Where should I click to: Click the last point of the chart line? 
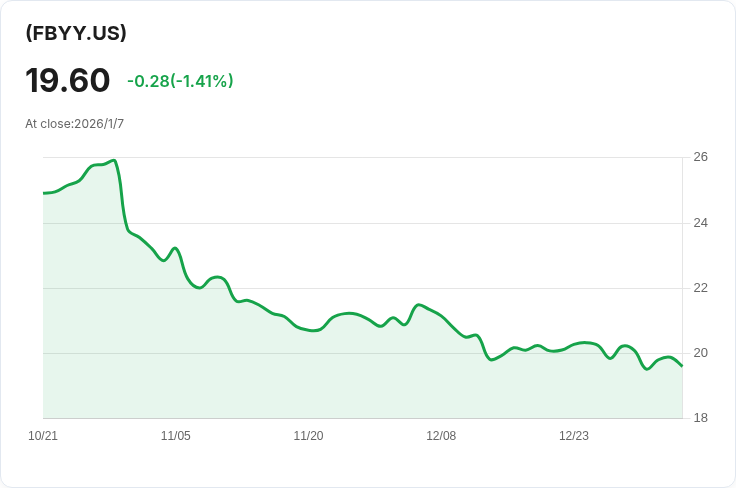pos(682,366)
